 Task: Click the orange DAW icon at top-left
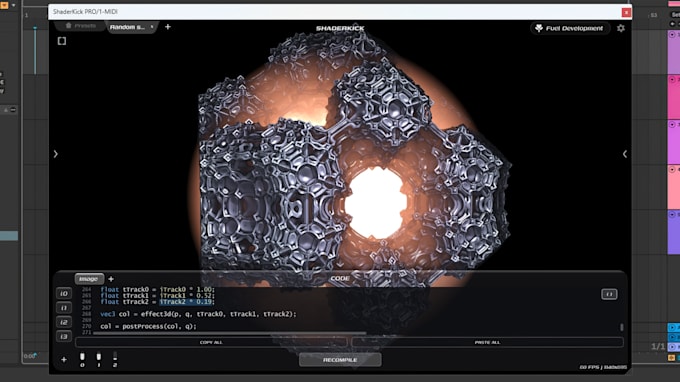pos(4,5)
